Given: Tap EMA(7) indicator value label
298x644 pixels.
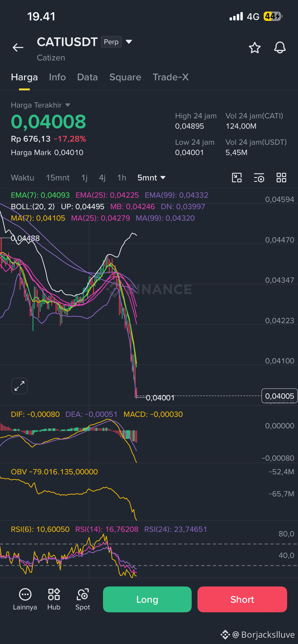Looking at the screenshot, I should coord(40,195).
